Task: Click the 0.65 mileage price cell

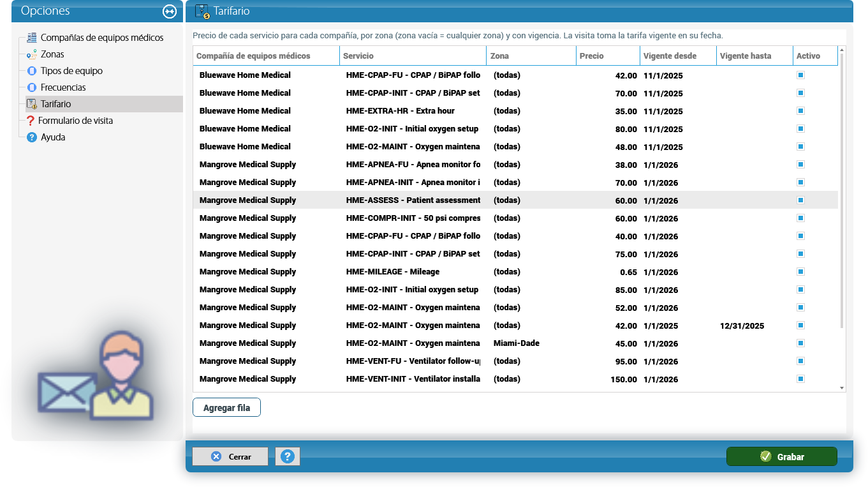Action: point(608,272)
